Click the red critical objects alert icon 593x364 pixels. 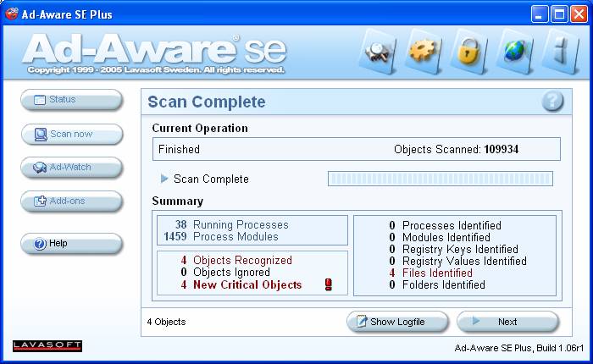(329, 284)
